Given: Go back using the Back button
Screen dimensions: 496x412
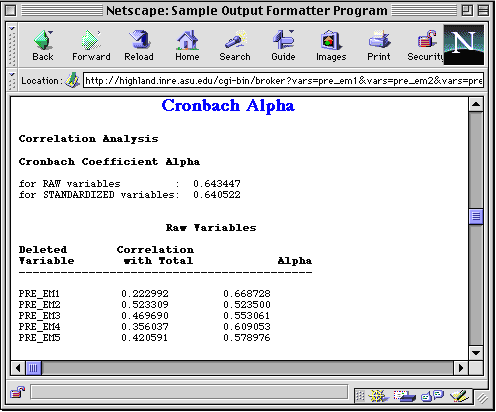Looking at the screenshot, I should (43, 45).
